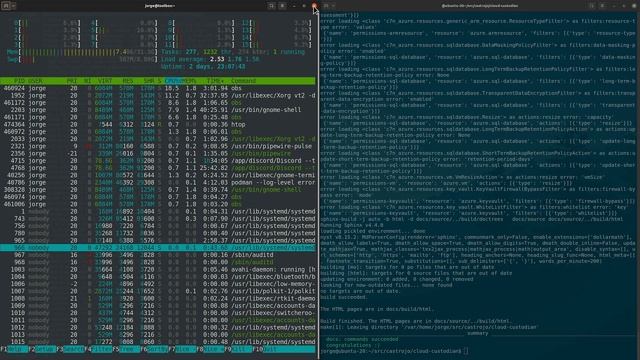Select /usr/libexec/rtkit-daemon process row
Viewport: 640px width, 360px height.
click(x=158, y=298)
